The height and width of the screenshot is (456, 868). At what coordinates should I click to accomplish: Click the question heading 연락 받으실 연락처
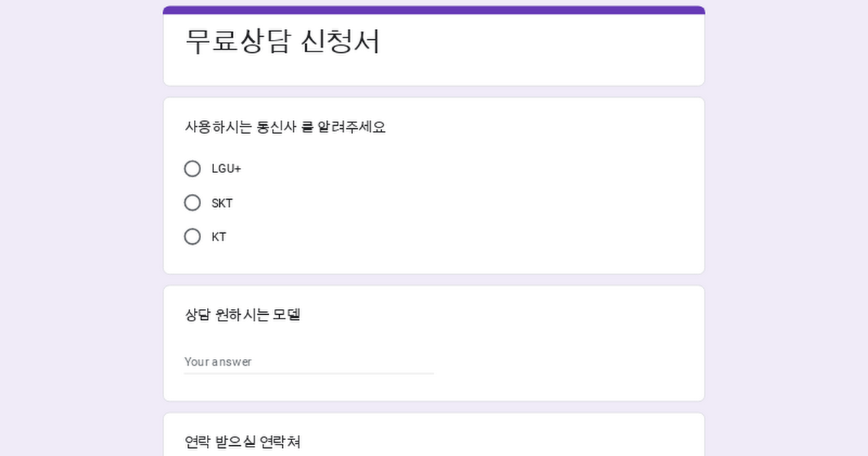[x=242, y=442]
